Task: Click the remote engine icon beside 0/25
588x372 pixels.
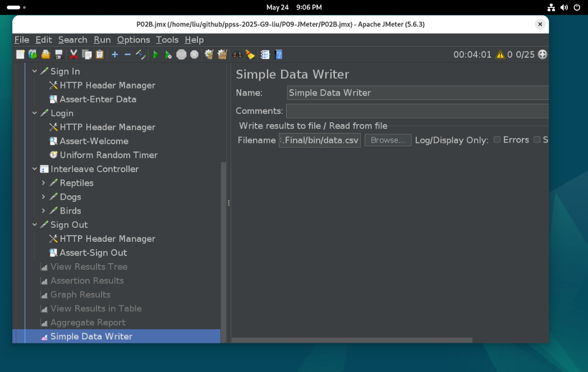Action: (542, 54)
